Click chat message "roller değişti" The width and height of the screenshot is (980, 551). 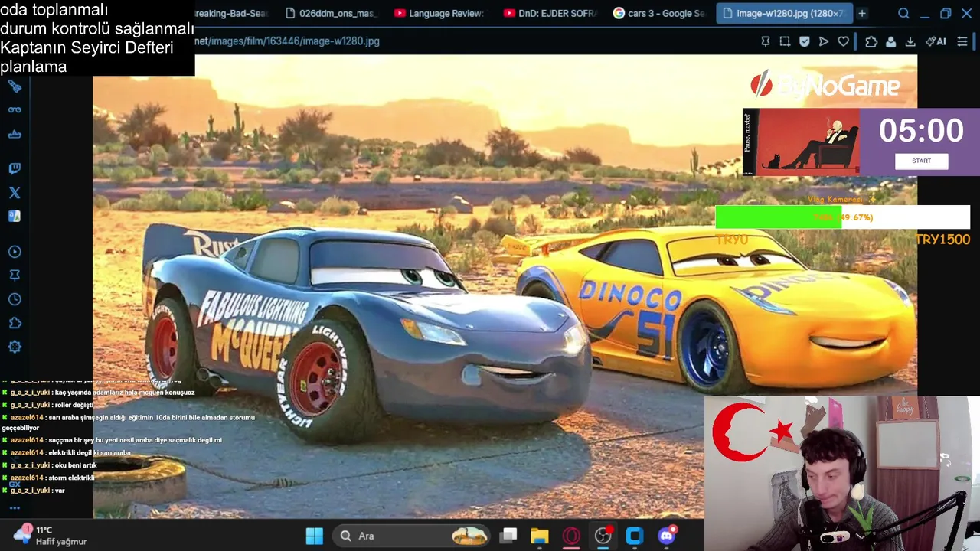tap(73, 405)
